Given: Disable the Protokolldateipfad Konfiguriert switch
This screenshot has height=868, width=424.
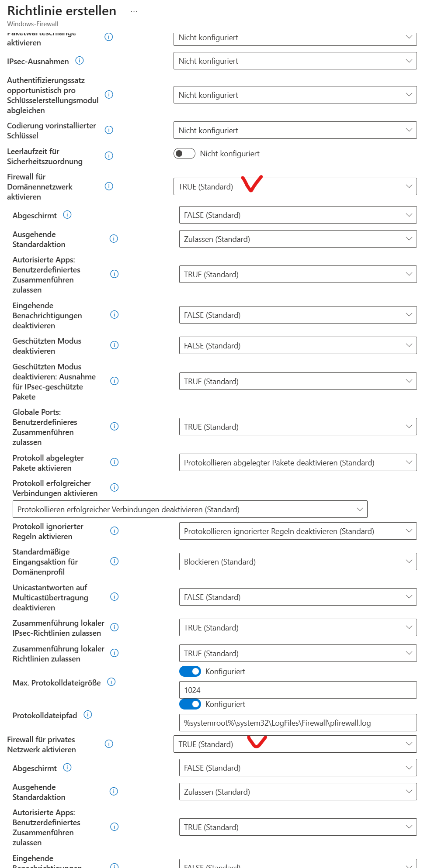Looking at the screenshot, I should pos(190,704).
